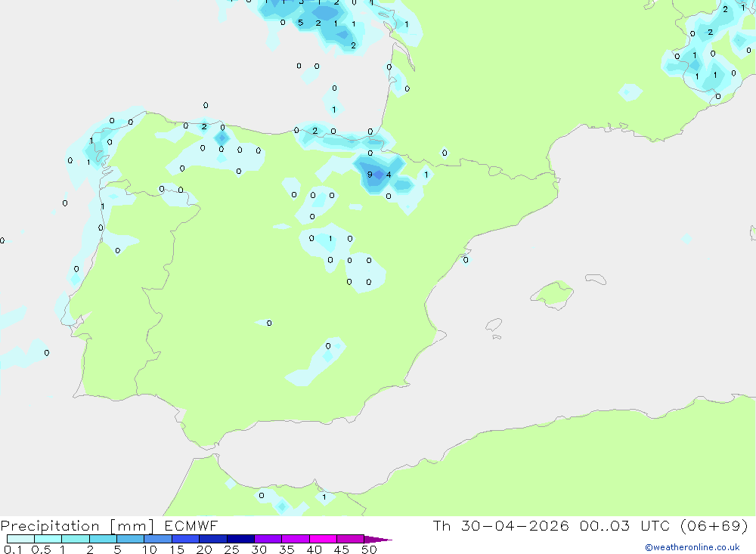The image size is (756, 554).
Task: Open the weatheronline.co.uk copyright link
Action: tap(692, 547)
